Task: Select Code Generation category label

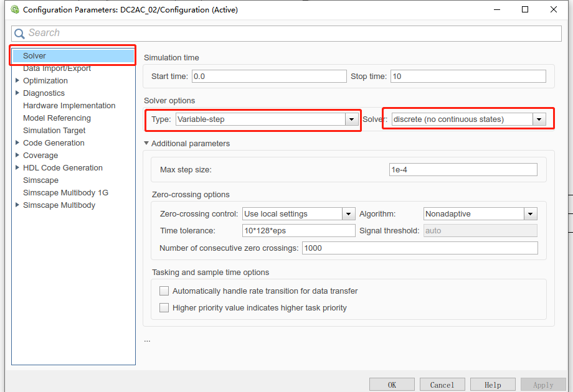Action: [x=54, y=142]
